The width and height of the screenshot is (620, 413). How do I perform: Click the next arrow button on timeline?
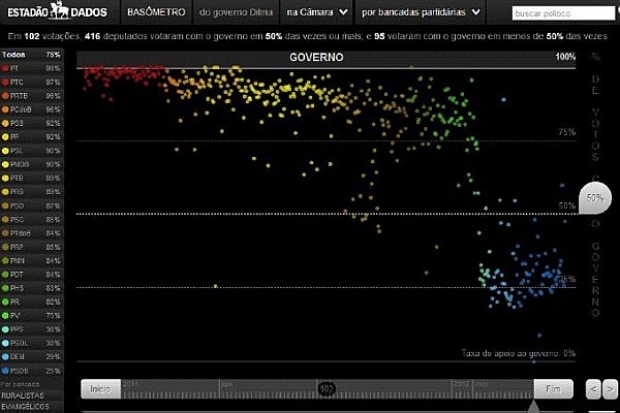[x=609, y=388]
